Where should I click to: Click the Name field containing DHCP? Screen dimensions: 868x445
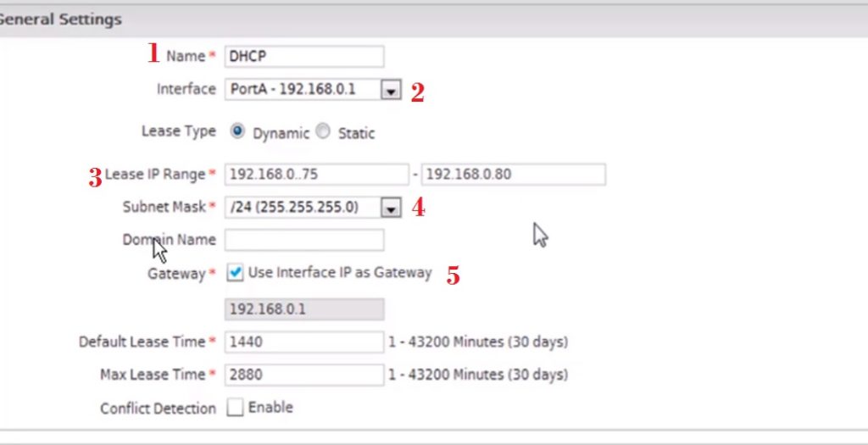point(303,56)
